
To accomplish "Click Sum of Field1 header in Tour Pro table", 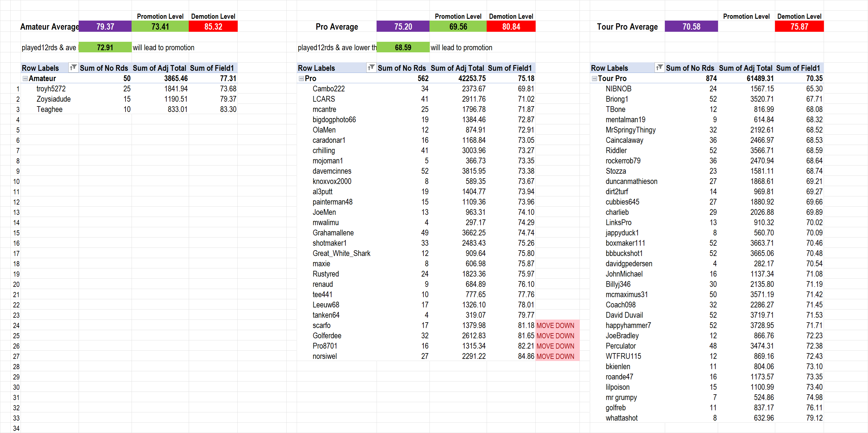I will pyautogui.click(x=798, y=68).
